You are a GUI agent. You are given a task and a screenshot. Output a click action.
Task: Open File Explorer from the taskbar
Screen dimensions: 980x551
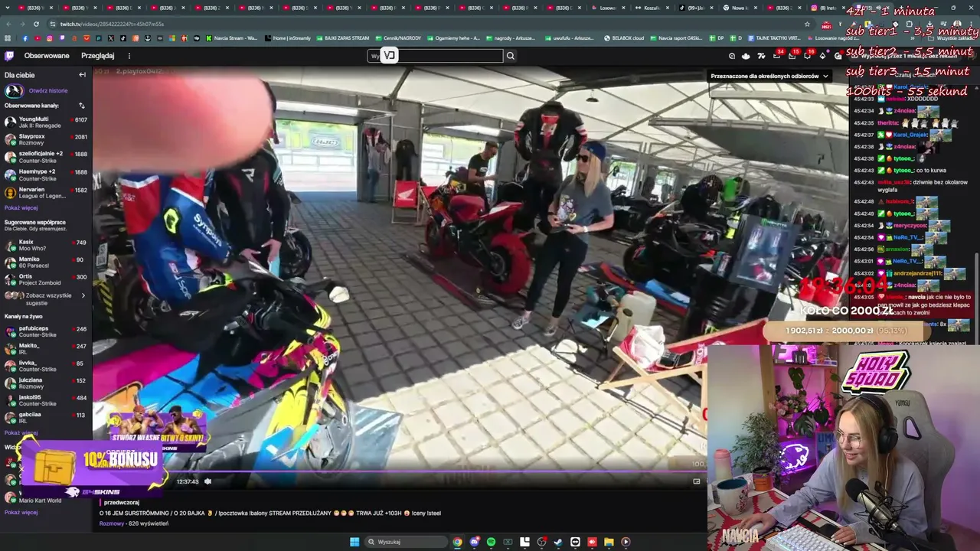[x=609, y=542]
